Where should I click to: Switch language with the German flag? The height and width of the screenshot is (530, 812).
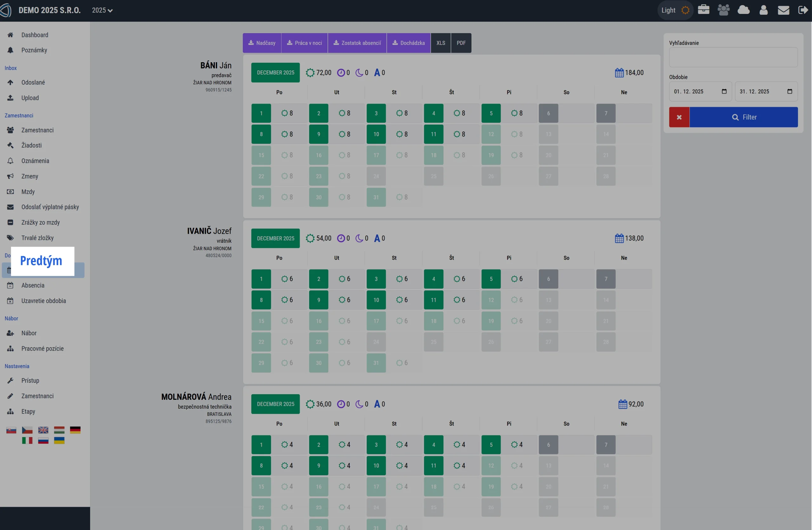[75, 430]
